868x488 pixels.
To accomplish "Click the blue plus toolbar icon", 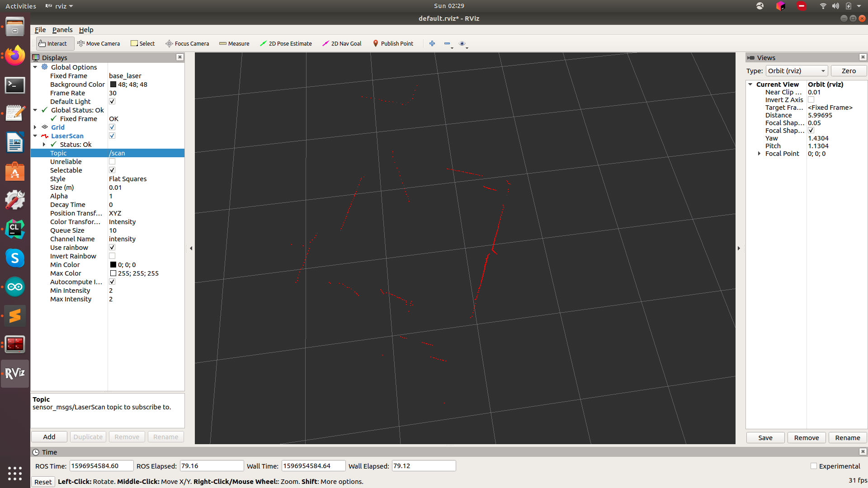I will pyautogui.click(x=432, y=43).
